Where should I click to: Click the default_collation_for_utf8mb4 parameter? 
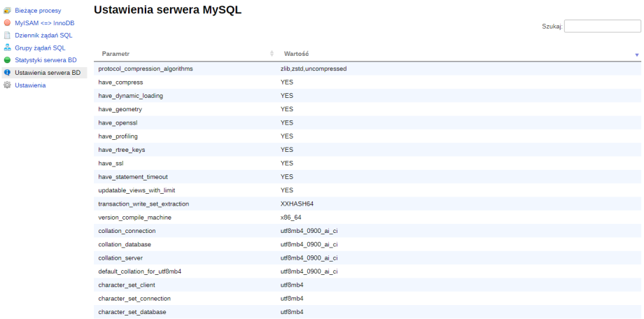[139, 272]
